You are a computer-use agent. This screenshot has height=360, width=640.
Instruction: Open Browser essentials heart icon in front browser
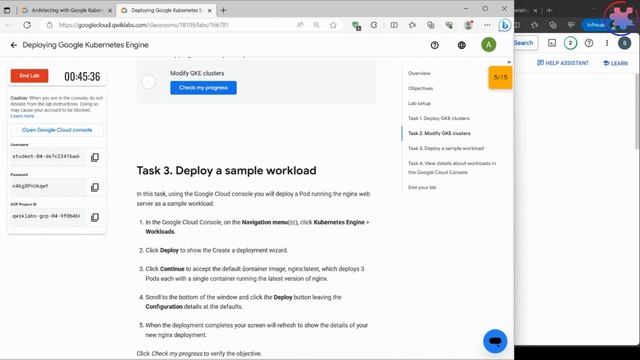tap(449, 25)
